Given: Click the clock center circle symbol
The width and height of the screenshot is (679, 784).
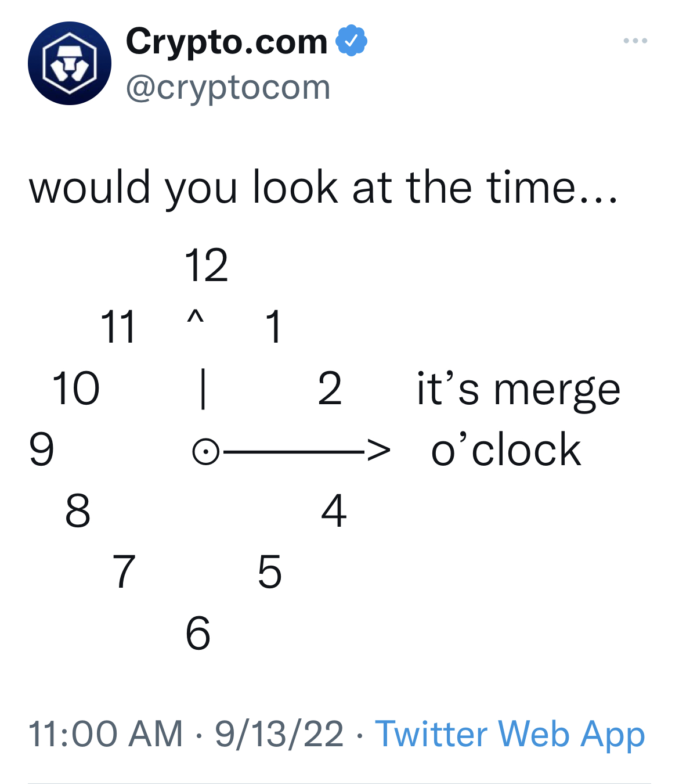Looking at the screenshot, I should (x=205, y=451).
